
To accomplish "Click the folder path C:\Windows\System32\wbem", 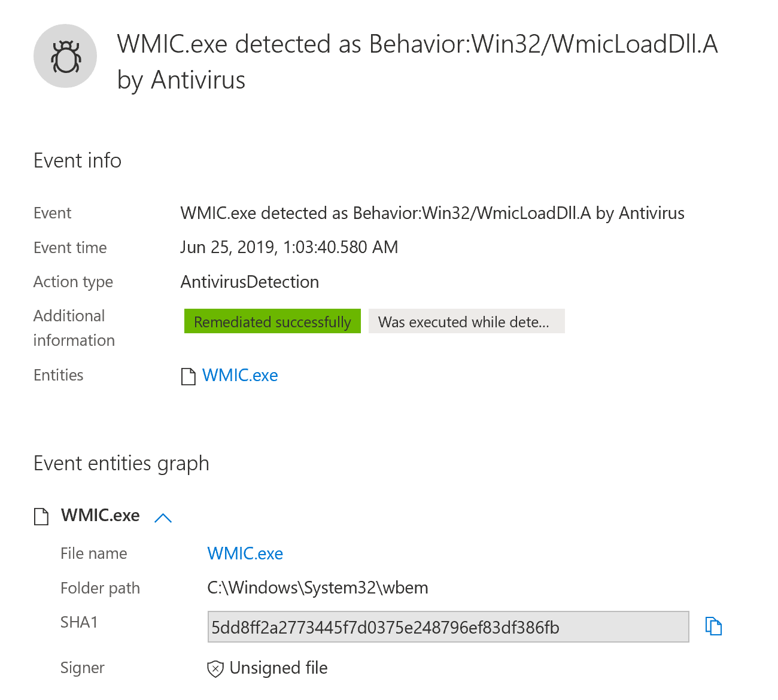I will click(x=317, y=588).
